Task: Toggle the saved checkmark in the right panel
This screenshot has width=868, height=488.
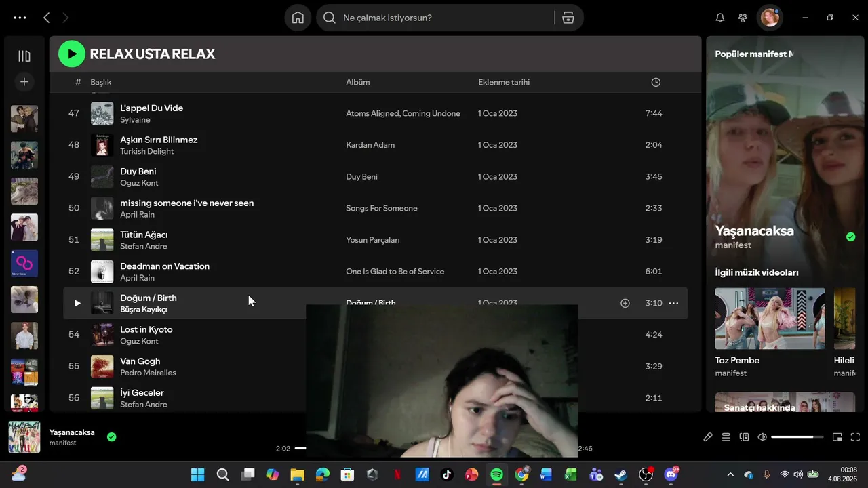Action: click(851, 237)
